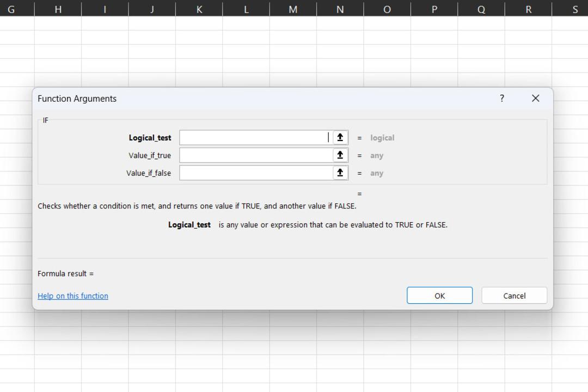Click the Function Arguments title bar
The image size is (588, 392).
coord(262,99)
